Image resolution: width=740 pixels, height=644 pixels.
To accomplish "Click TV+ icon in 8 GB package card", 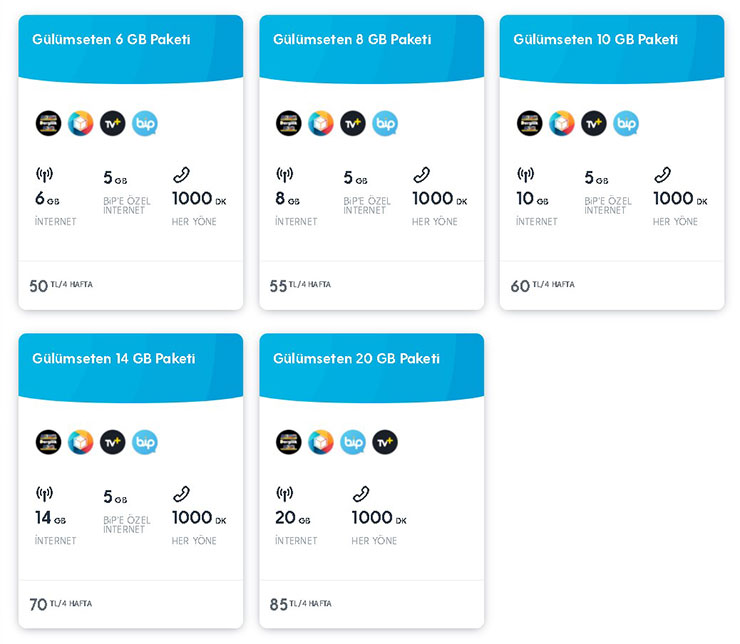I will [x=353, y=124].
